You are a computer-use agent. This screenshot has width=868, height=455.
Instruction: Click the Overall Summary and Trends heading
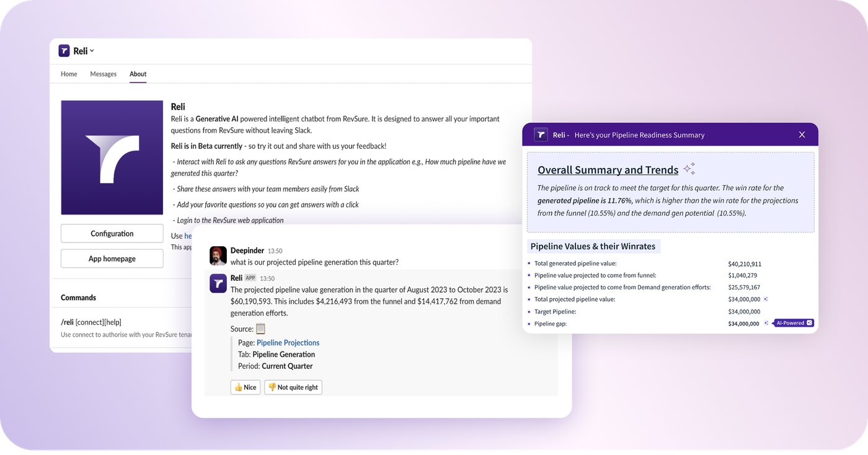[608, 170]
